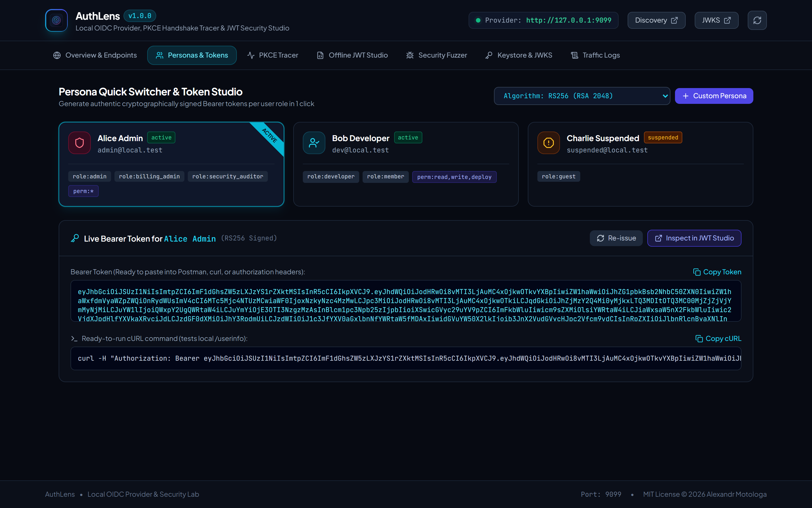Screen dimensions: 812x508
Task: Click the plus icon on Custom Persona button
Action: pos(685,96)
